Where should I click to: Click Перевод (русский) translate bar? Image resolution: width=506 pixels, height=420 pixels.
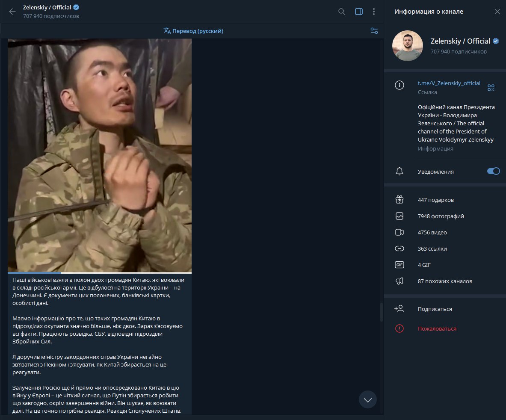(x=193, y=31)
